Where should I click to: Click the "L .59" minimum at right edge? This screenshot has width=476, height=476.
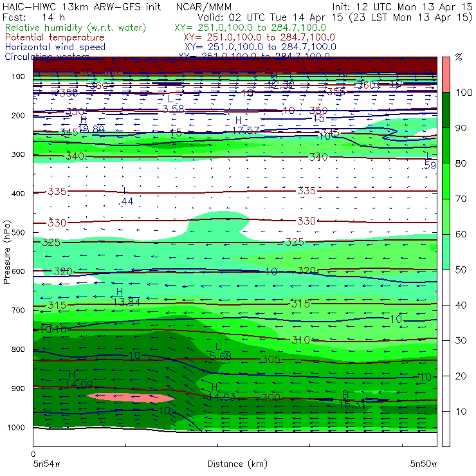tap(429, 161)
